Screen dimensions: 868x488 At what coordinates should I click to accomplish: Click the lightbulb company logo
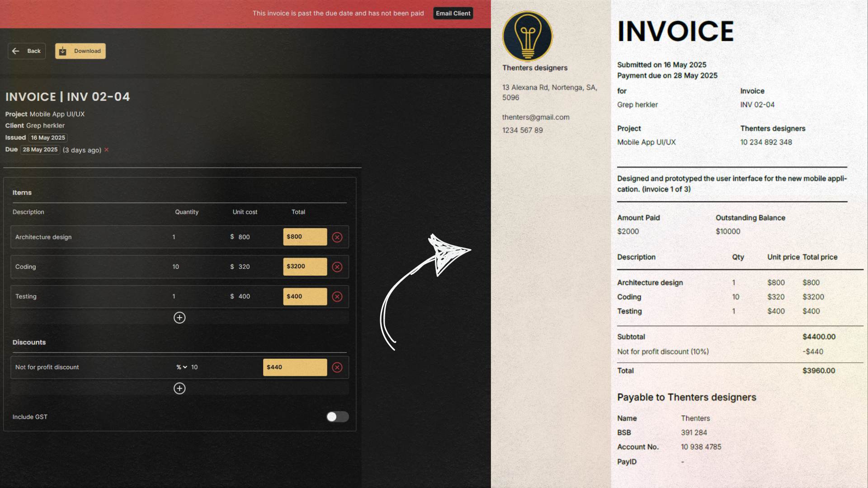pyautogui.click(x=528, y=36)
